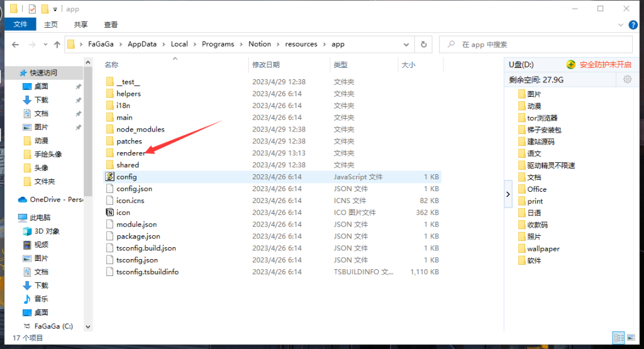Collapse U盘 side panel arrow

point(508,194)
